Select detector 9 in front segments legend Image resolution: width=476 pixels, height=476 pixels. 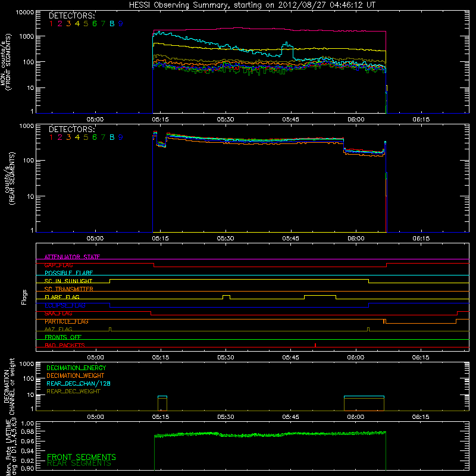point(121,24)
